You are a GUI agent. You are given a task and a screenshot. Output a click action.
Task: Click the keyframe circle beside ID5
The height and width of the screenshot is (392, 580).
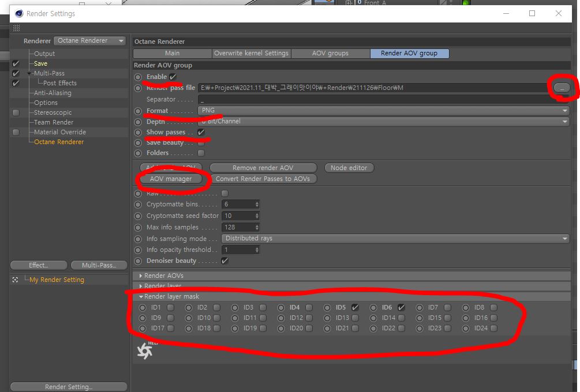pos(327,307)
